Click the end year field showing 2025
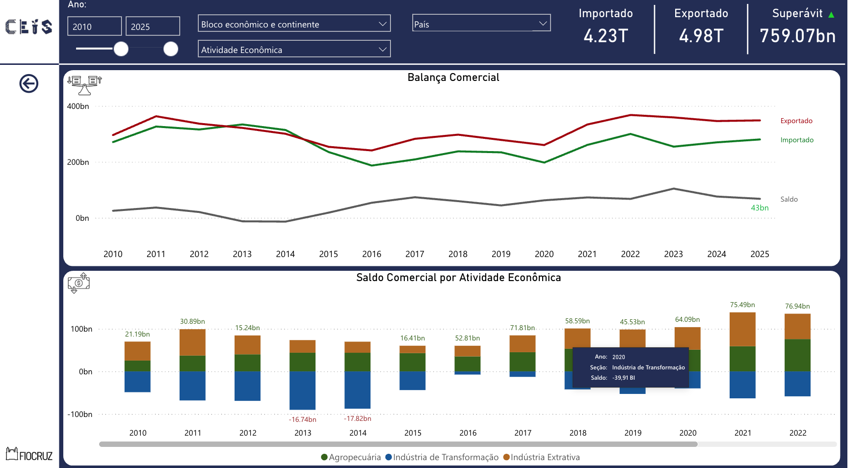Image resolution: width=868 pixels, height=468 pixels. pos(153,26)
